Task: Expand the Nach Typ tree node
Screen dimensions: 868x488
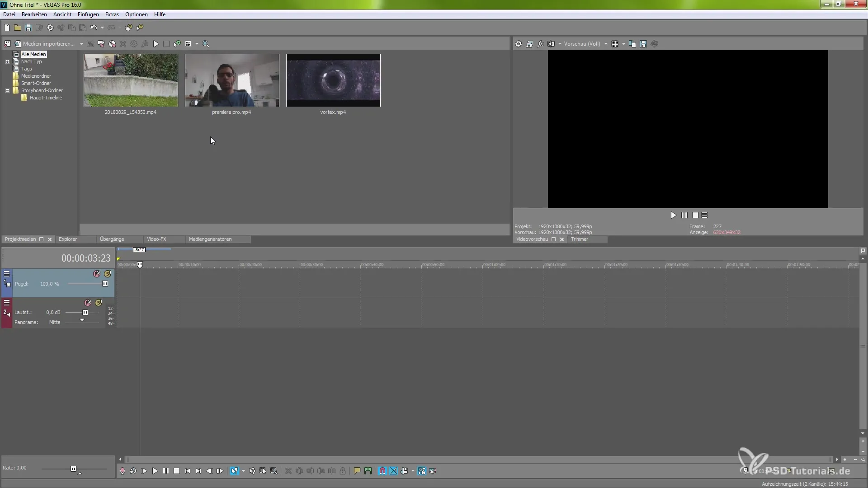Action: pyautogui.click(x=7, y=61)
